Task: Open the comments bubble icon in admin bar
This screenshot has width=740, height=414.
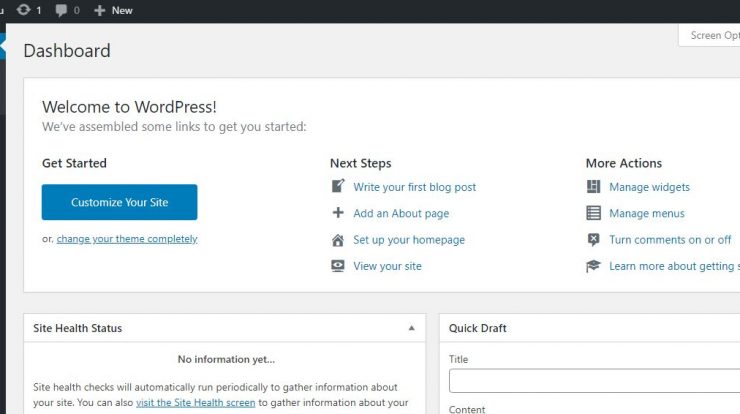Action: tap(61, 10)
